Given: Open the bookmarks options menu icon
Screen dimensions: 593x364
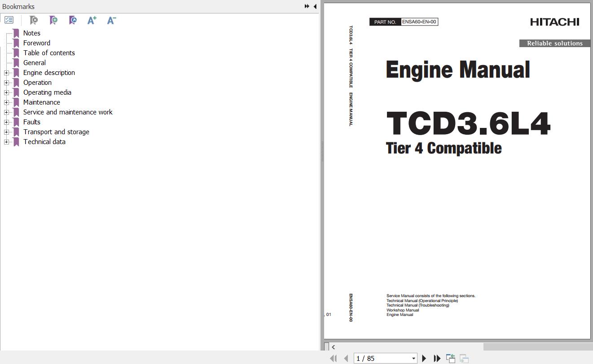Looking at the screenshot, I should tap(9, 20).
